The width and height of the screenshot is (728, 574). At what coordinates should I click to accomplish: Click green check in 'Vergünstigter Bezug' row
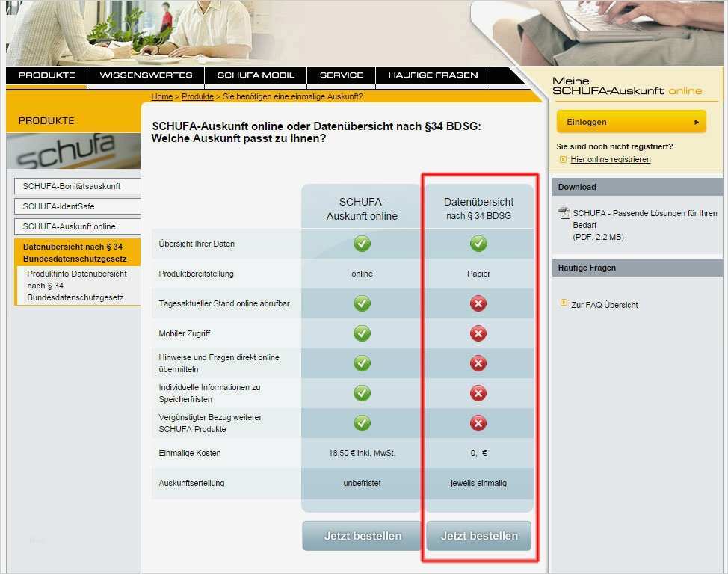(x=362, y=422)
